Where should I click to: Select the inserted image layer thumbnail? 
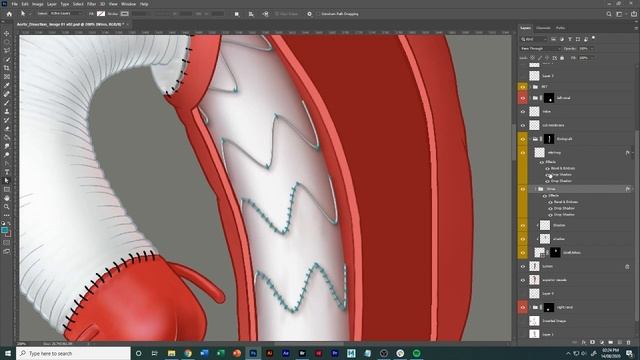534,321
